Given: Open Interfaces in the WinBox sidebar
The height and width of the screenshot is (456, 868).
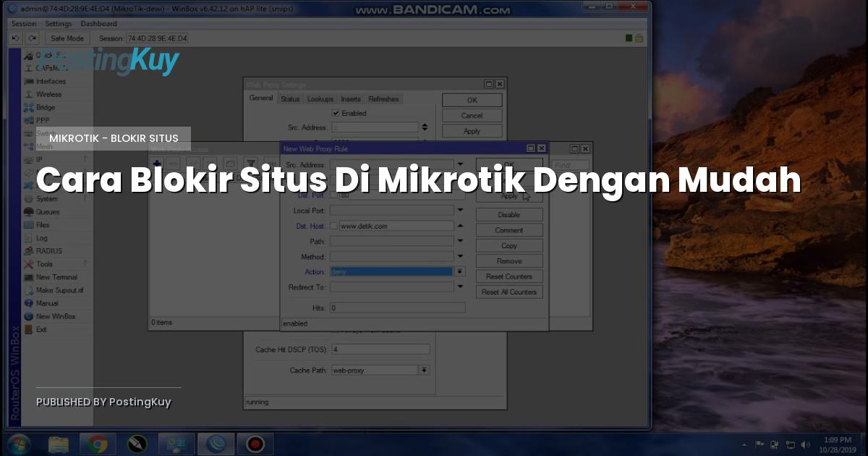Looking at the screenshot, I should pyautogui.click(x=51, y=81).
